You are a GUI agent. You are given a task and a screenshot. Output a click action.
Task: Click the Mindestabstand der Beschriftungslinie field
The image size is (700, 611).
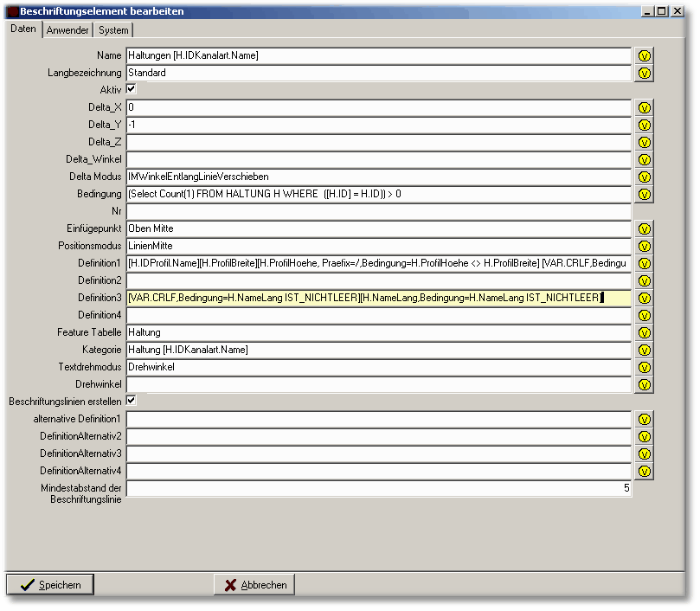pos(378,488)
